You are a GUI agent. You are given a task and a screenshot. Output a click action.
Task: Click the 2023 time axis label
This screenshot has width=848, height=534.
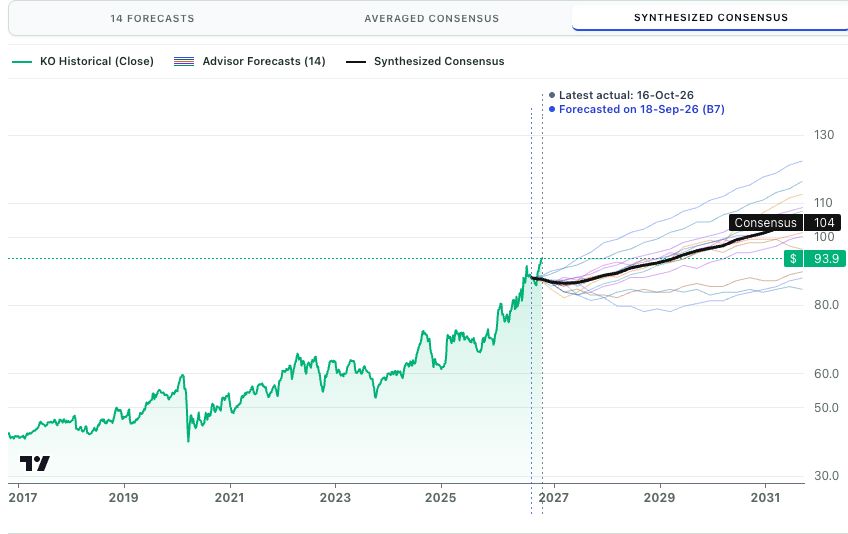click(335, 497)
